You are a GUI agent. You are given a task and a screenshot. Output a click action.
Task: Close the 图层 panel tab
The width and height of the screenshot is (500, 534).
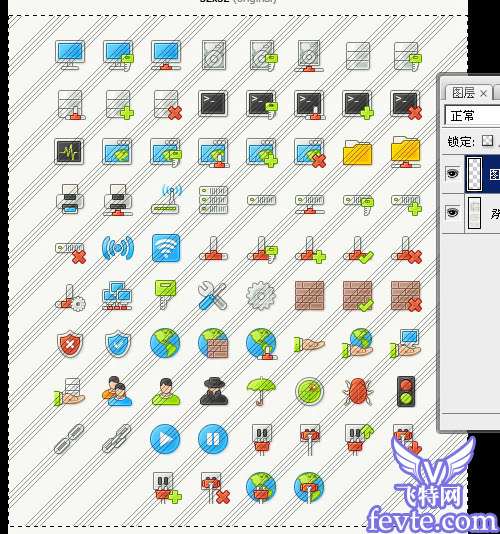click(x=483, y=93)
